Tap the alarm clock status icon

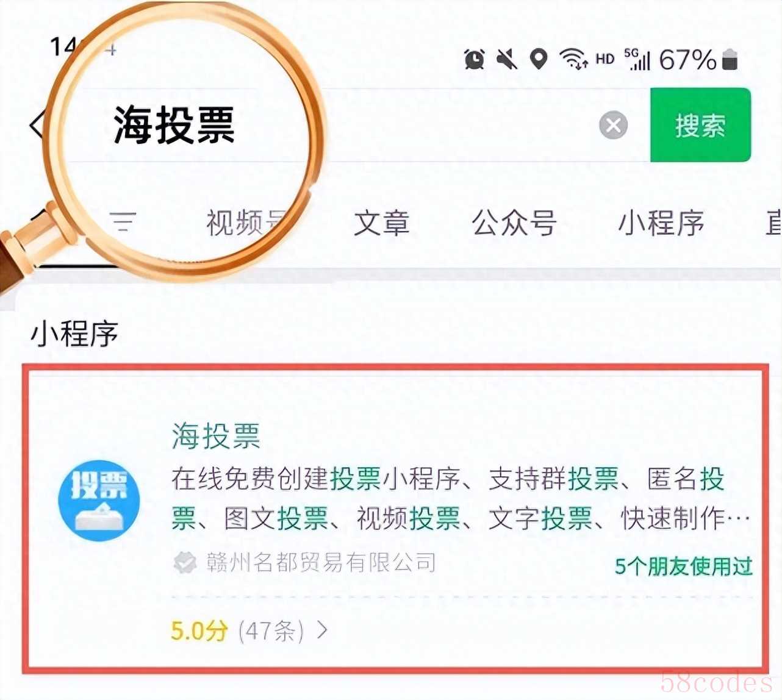point(475,59)
